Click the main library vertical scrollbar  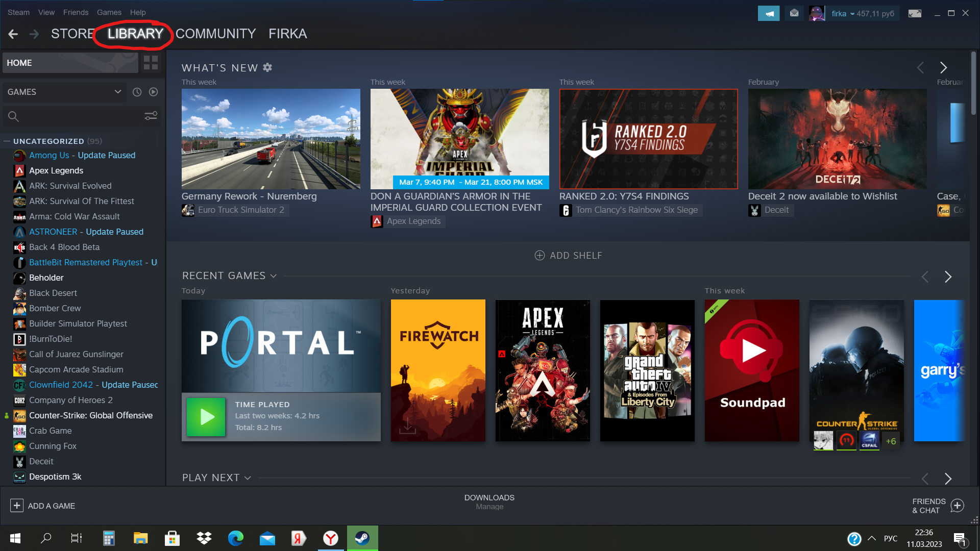coord(973,84)
